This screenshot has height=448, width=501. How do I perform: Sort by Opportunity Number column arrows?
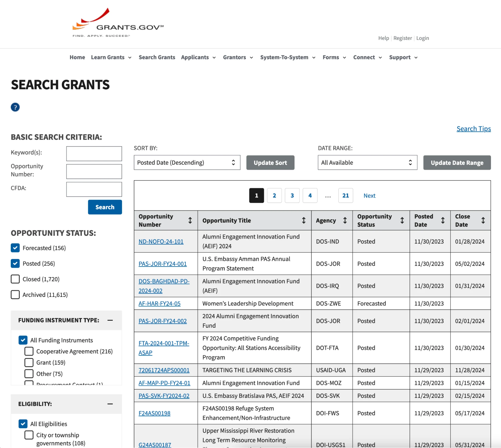coord(190,220)
